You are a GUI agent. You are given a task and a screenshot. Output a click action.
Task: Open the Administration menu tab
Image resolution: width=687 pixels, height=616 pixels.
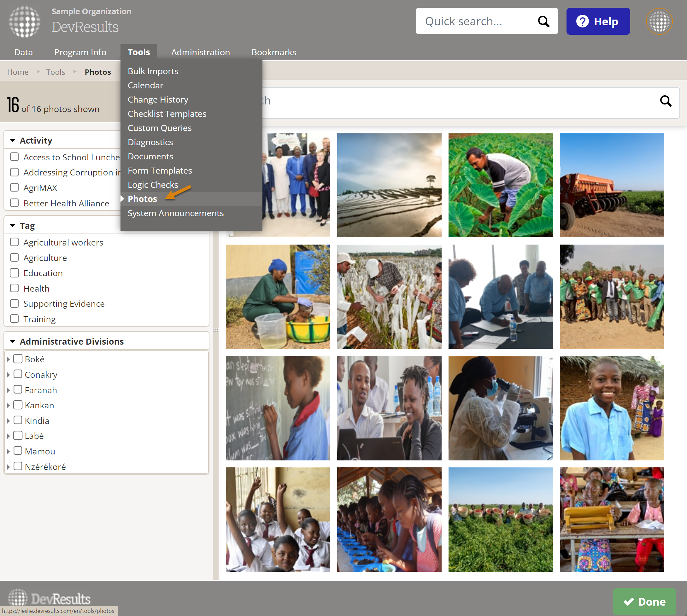tap(200, 52)
